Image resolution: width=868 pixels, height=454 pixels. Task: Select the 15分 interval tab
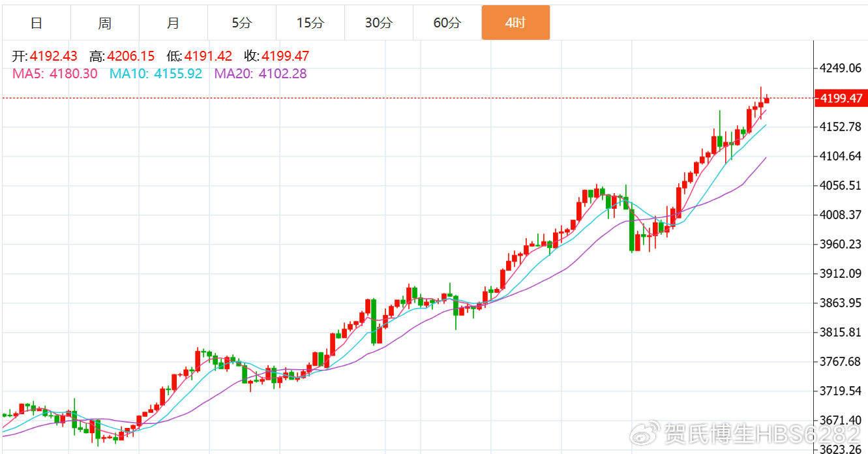pyautogui.click(x=310, y=23)
